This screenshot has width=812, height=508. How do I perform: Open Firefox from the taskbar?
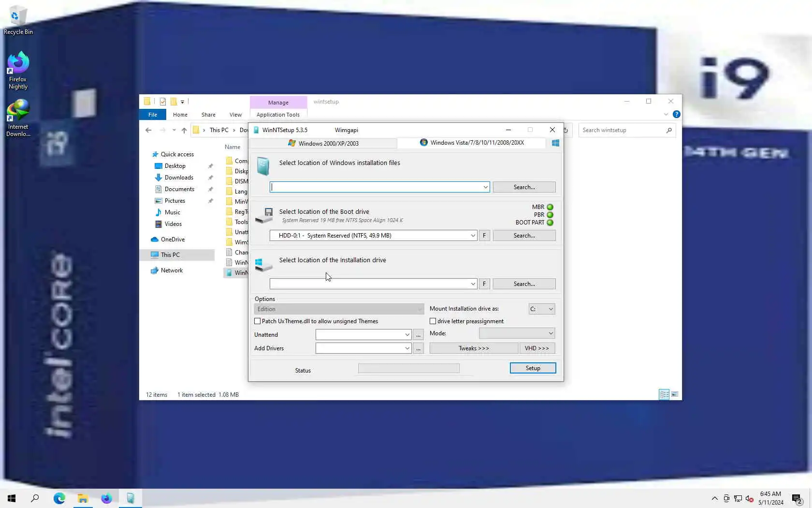pyautogui.click(x=107, y=498)
